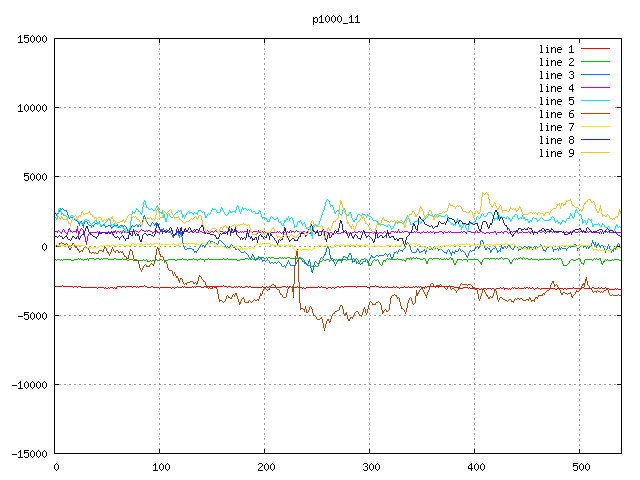Click the red line 1 legend swatch

pos(594,49)
